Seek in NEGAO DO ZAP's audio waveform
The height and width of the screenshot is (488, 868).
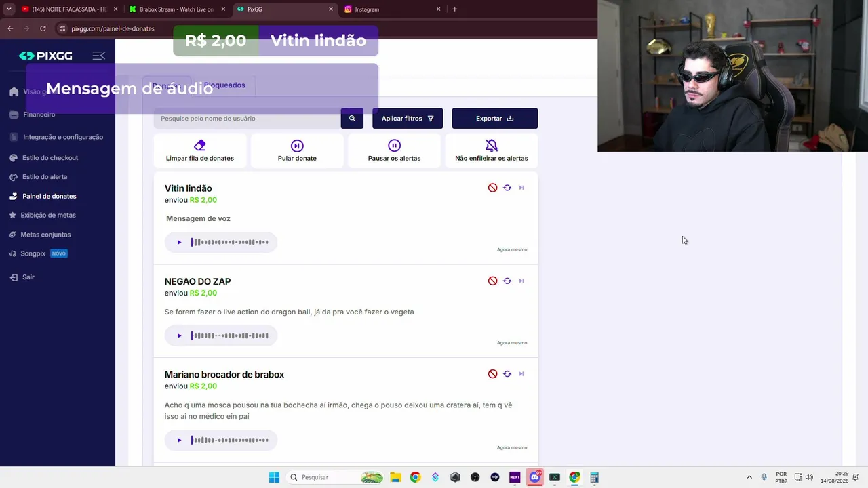pyautogui.click(x=230, y=335)
